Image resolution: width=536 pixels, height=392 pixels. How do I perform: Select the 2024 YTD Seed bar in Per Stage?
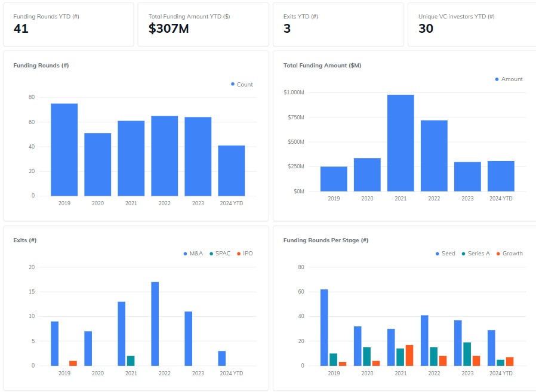[x=492, y=348]
